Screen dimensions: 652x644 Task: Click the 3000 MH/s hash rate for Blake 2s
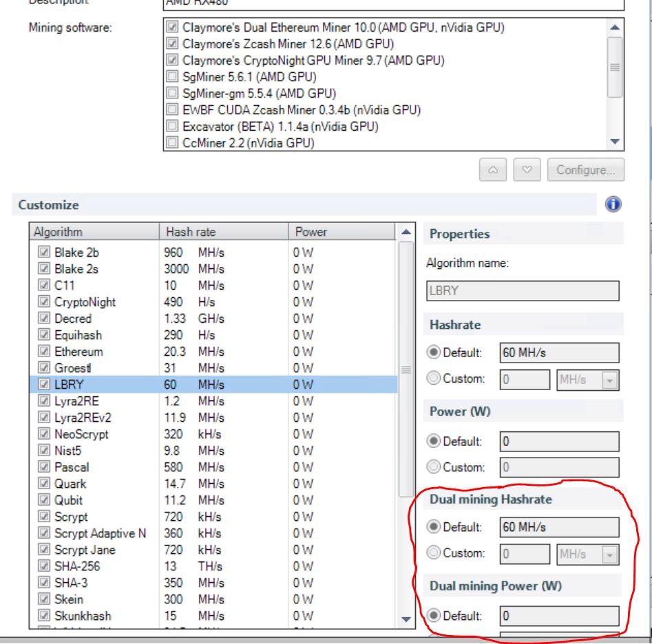(x=193, y=269)
